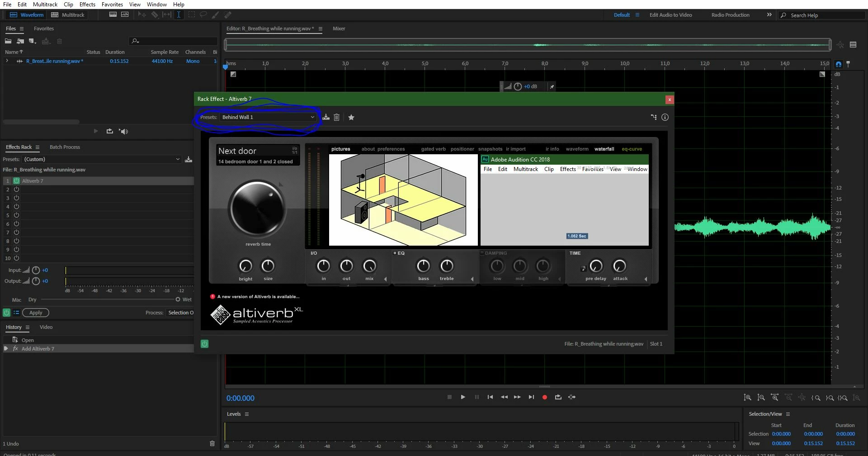Screen dimensions: 868x456
Task: Click the Open File folder icon
Action: coord(8,41)
